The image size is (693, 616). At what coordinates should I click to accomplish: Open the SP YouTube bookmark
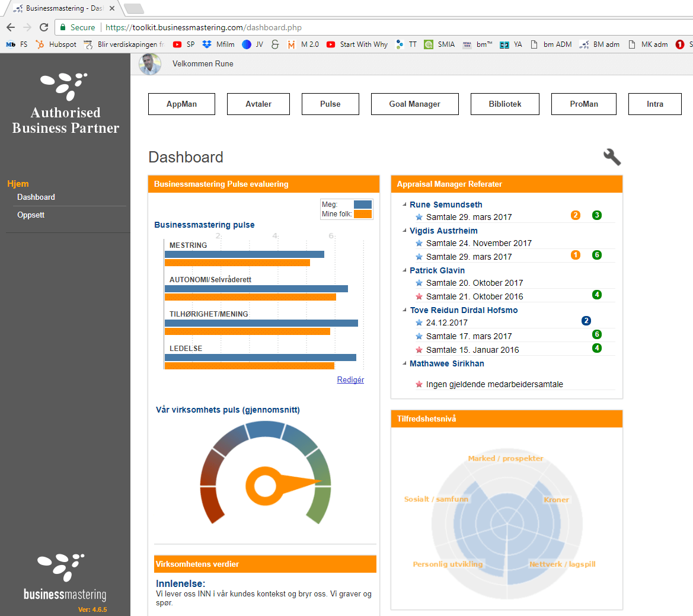coord(184,44)
